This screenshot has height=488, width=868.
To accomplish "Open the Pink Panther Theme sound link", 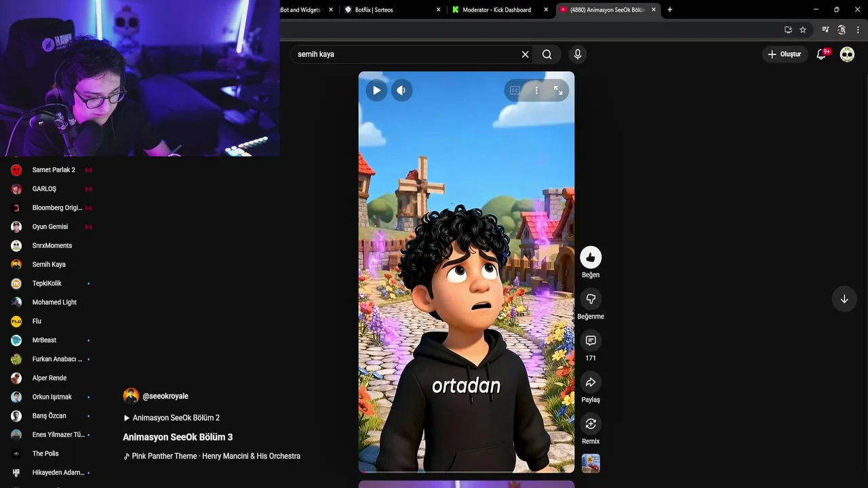I will (x=212, y=456).
